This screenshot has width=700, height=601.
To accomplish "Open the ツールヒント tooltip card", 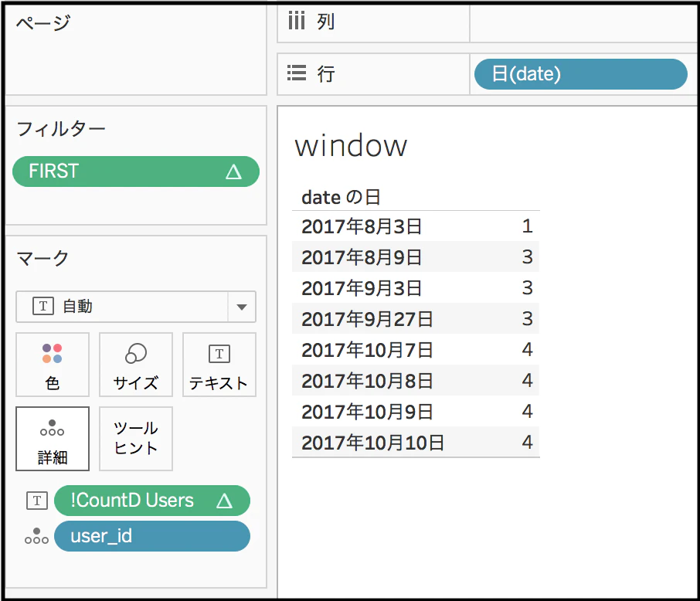I will (x=136, y=439).
